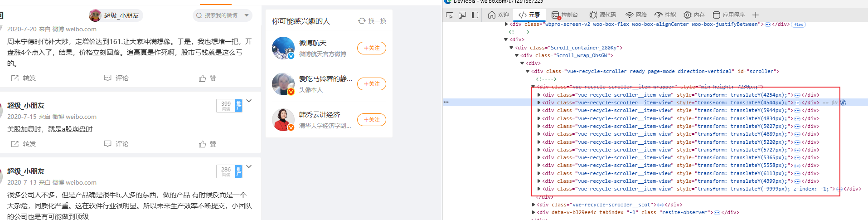Image resolution: width=868 pixels, height=220 pixels.
Task: Click the 286 阅读 promote badge
Action: tap(229, 171)
